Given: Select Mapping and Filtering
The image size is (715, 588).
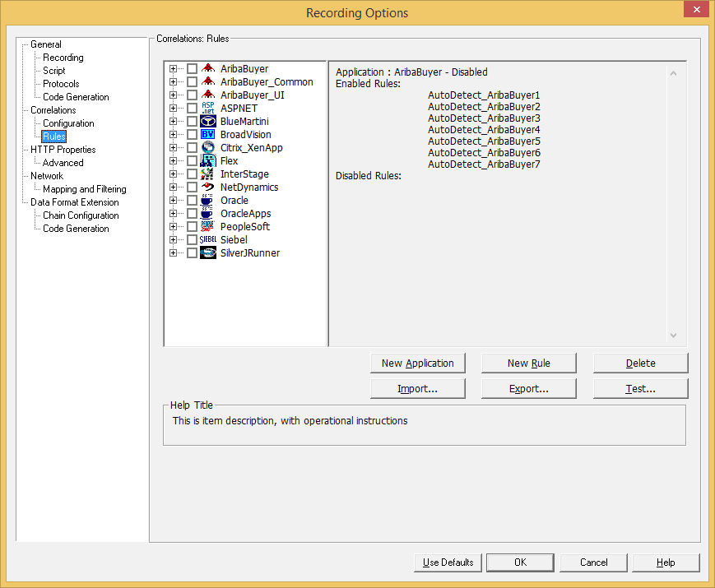Looking at the screenshot, I should [85, 189].
